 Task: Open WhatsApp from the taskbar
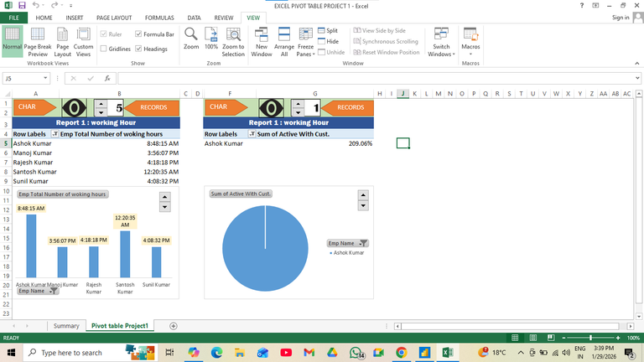[x=356, y=353]
